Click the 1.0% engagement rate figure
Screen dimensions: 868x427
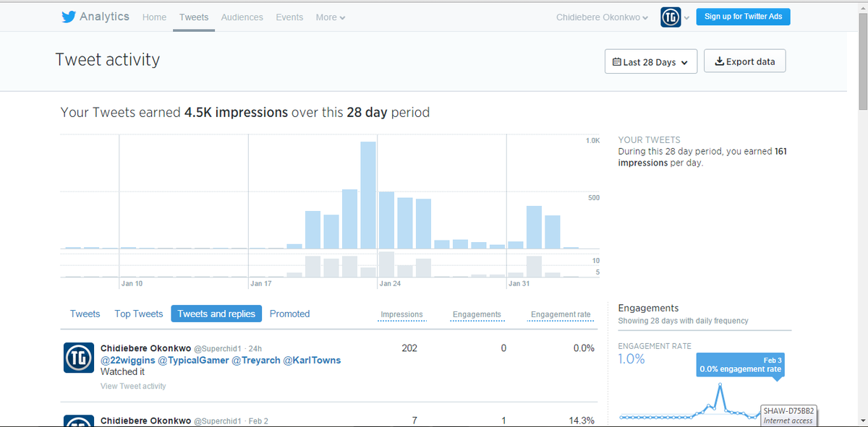point(631,359)
